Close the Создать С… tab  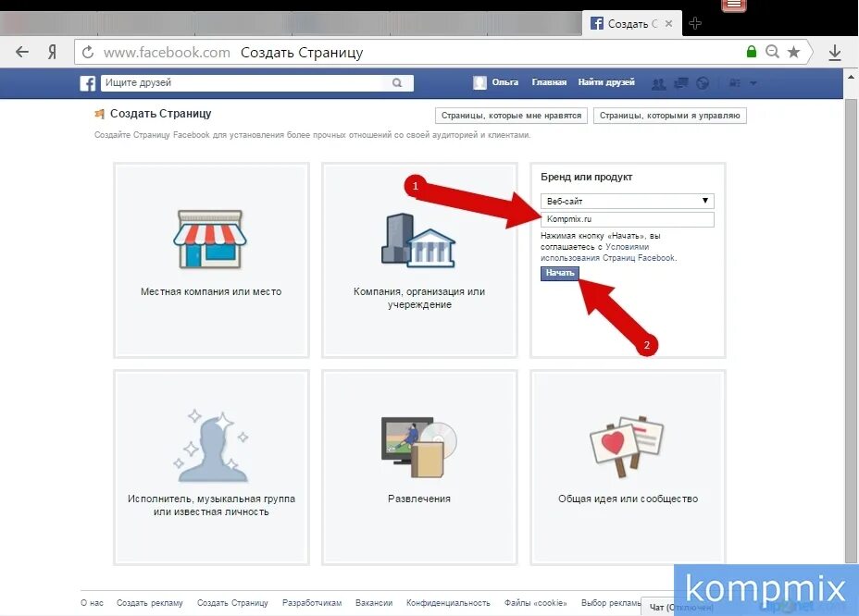click(x=668, y=23)
